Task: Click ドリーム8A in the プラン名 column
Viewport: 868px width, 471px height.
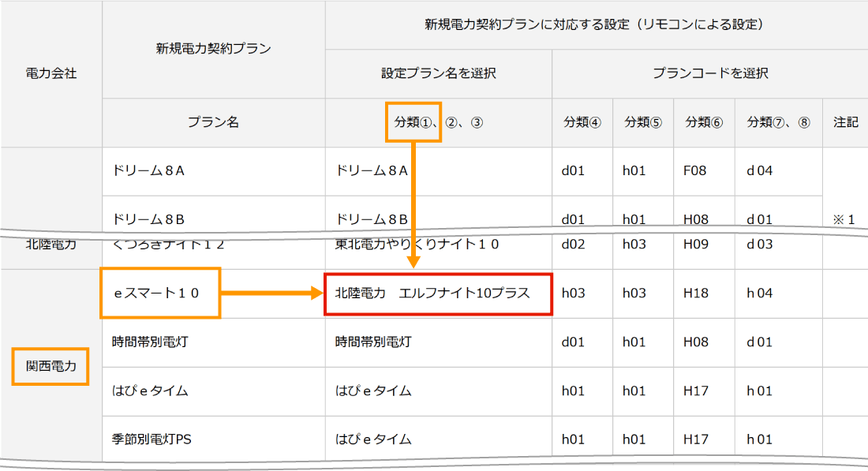Action: 148,171
